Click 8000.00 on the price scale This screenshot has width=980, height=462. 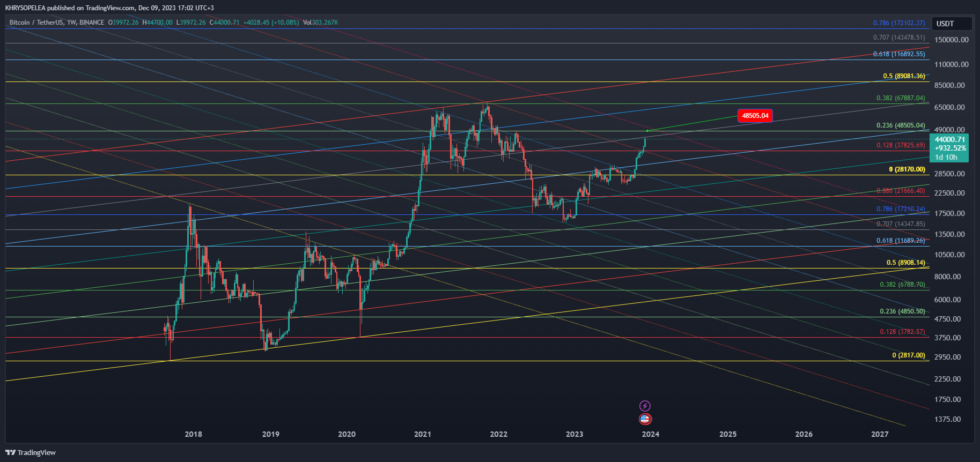tap(948, 277)
